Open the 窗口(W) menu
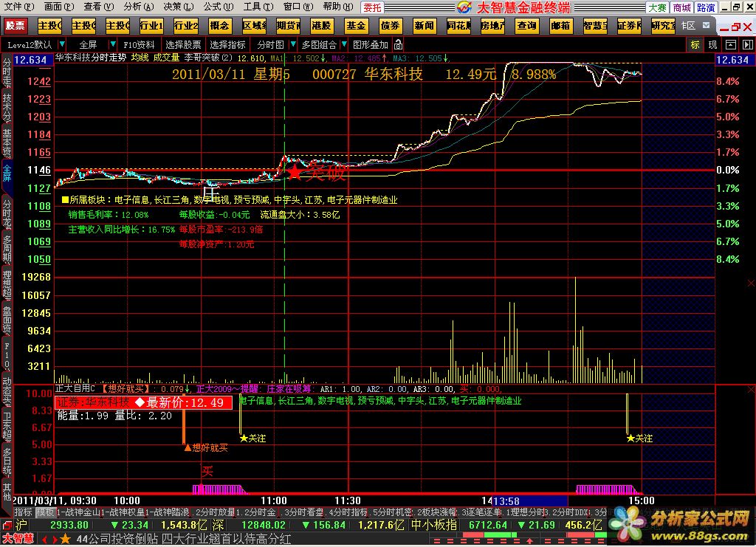756x547 pixels. click(298, 7)
